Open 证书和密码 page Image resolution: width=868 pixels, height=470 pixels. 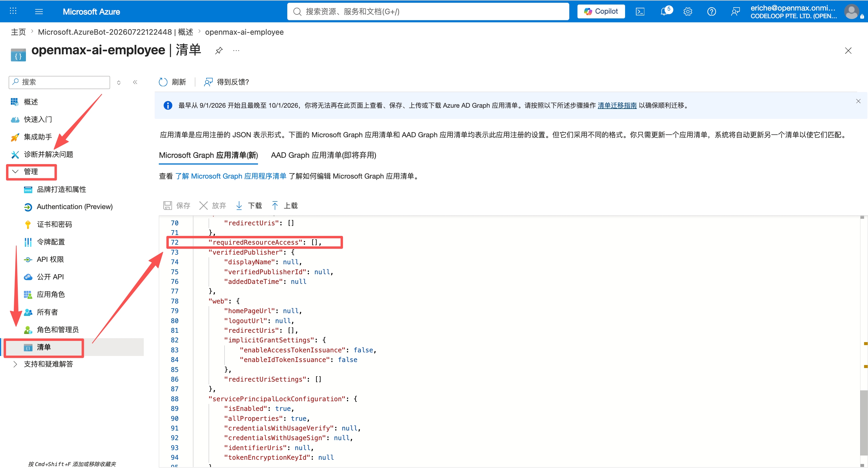pos(54,224)
